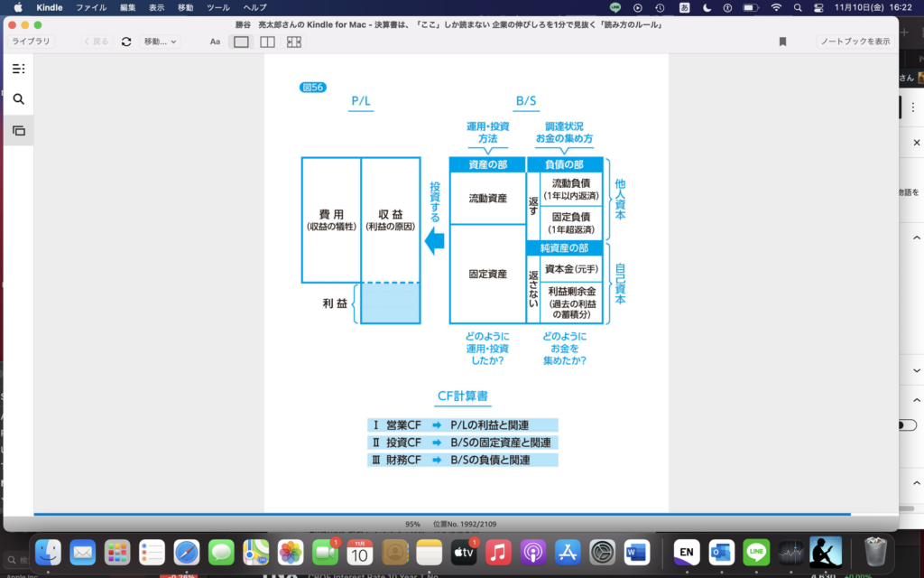The image size is (924, 578).
Task: Expand the 移動 dropdown
Action: (x=161, y=42)
